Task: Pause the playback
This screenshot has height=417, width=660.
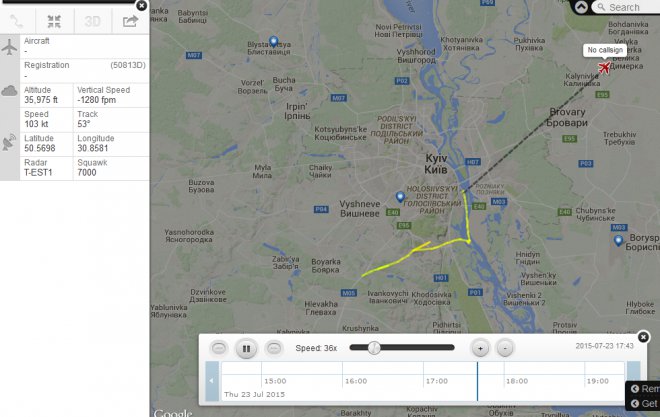Action: pos(246,348)
